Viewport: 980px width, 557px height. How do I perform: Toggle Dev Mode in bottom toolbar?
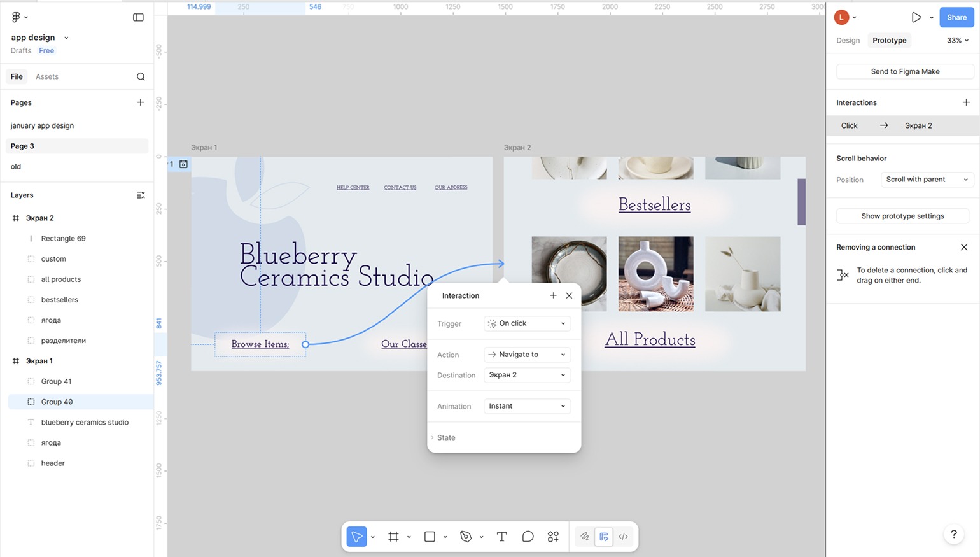click(623, 537)
